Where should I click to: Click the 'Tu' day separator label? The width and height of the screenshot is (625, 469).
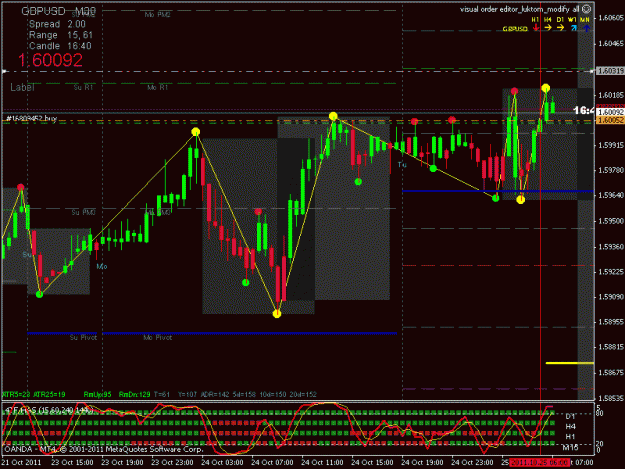[402, 165]
